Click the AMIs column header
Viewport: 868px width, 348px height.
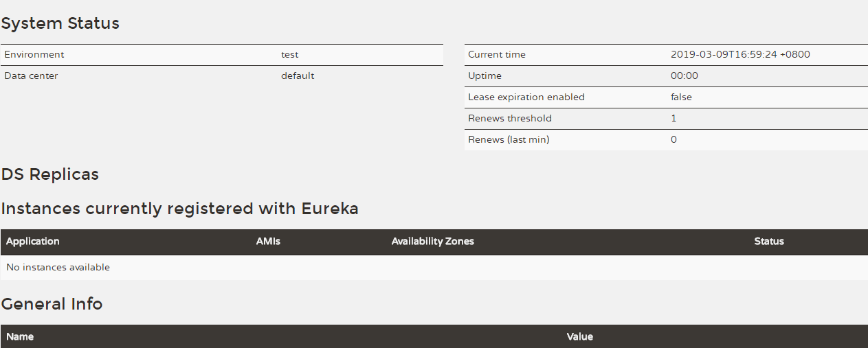(268, 242)
